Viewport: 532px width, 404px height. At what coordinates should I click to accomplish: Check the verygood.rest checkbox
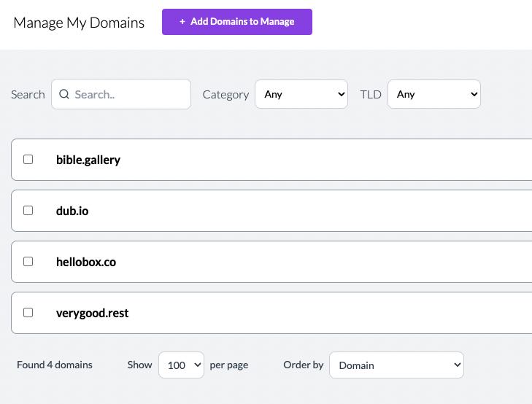pyautogui.click(x=28, y=313)
